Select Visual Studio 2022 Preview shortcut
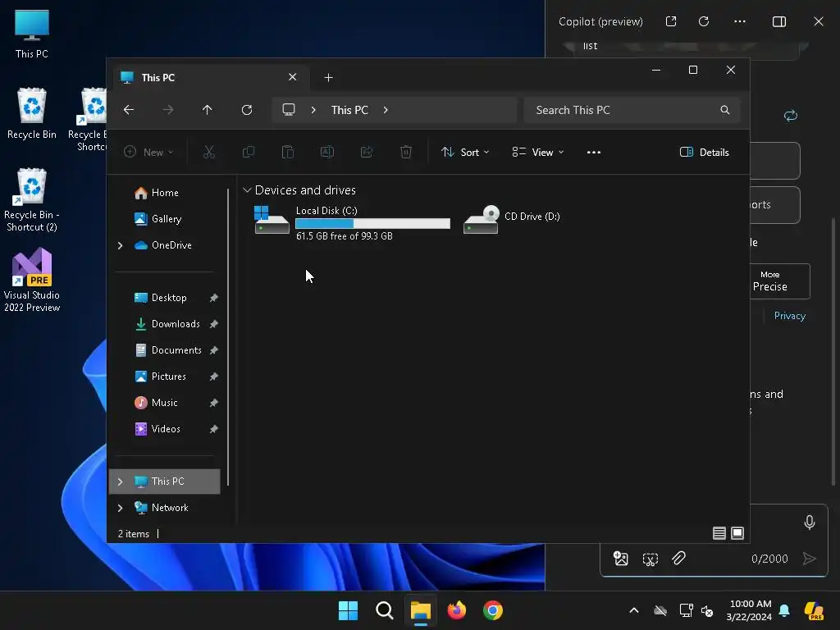This screenshot has height=630, width=840. coord(32,281)
